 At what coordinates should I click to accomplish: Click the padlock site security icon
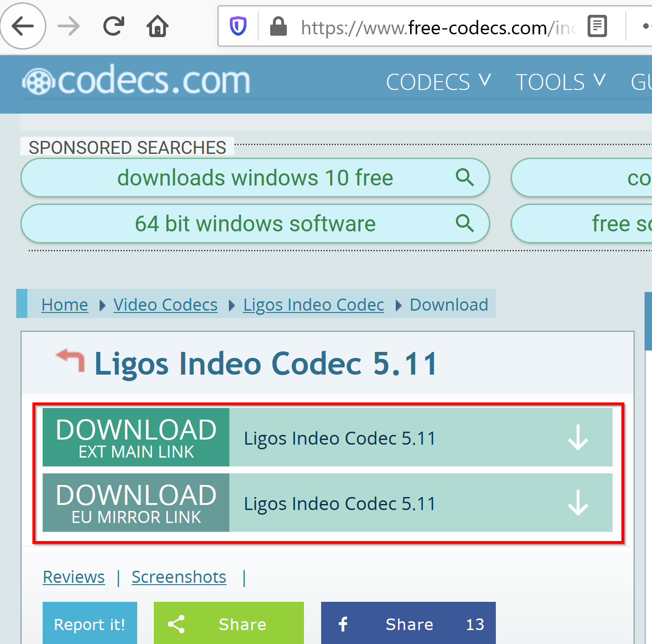point(279,26)
